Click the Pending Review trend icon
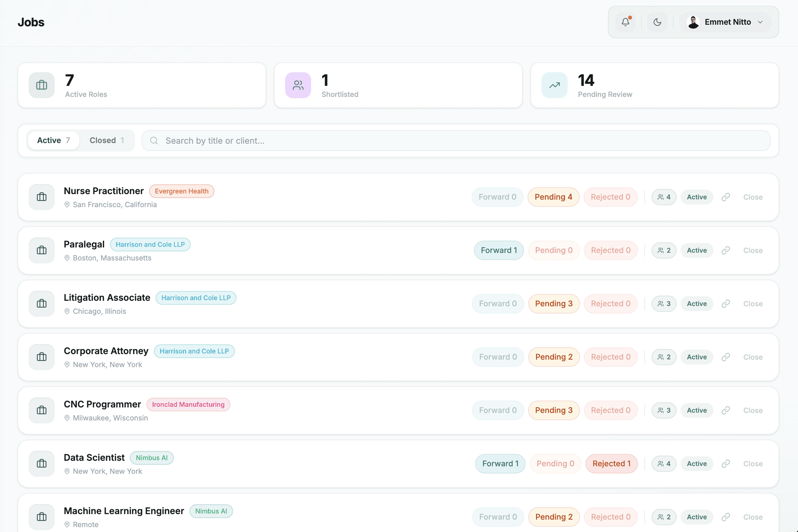The image size is (798, 532). [554, 85]
